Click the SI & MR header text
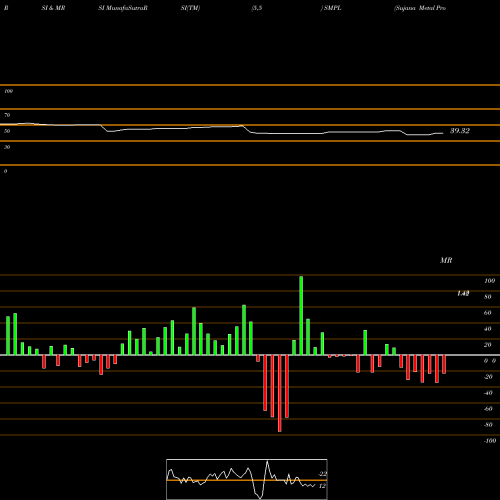This screenshot has height=500, width=500. tap(53, 8)
